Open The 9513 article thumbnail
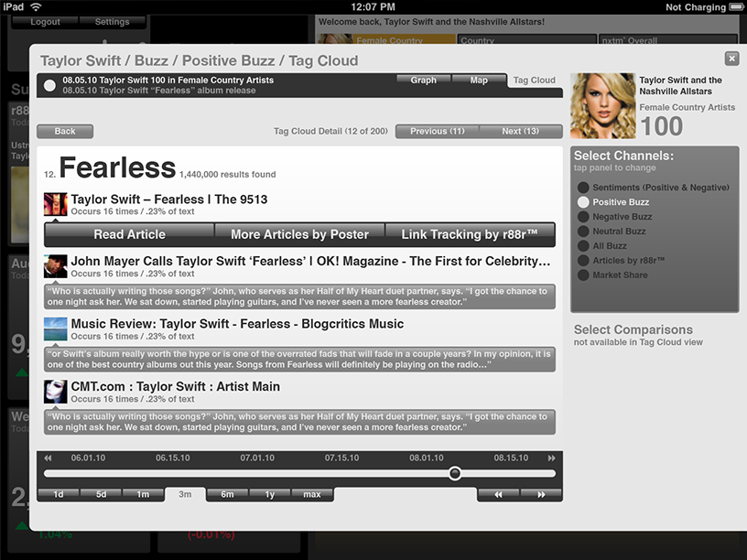Viewport: 747px width, 560px height. click(55, 204)
